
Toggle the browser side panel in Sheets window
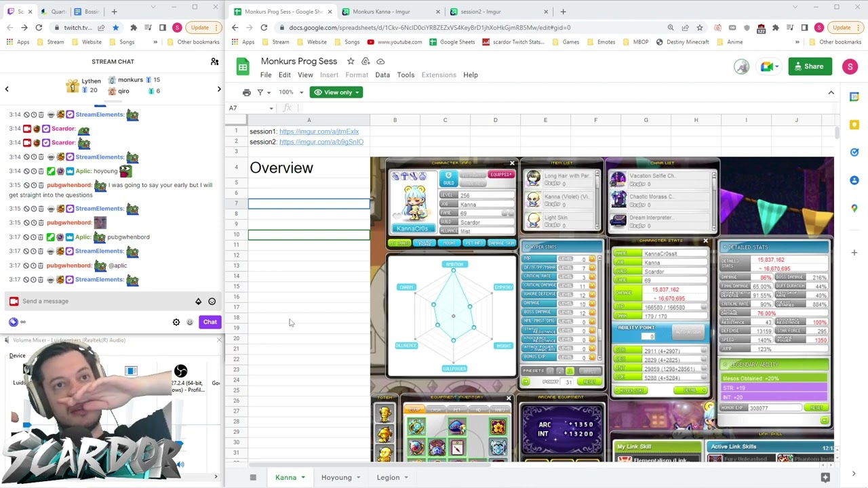[804, 28]
